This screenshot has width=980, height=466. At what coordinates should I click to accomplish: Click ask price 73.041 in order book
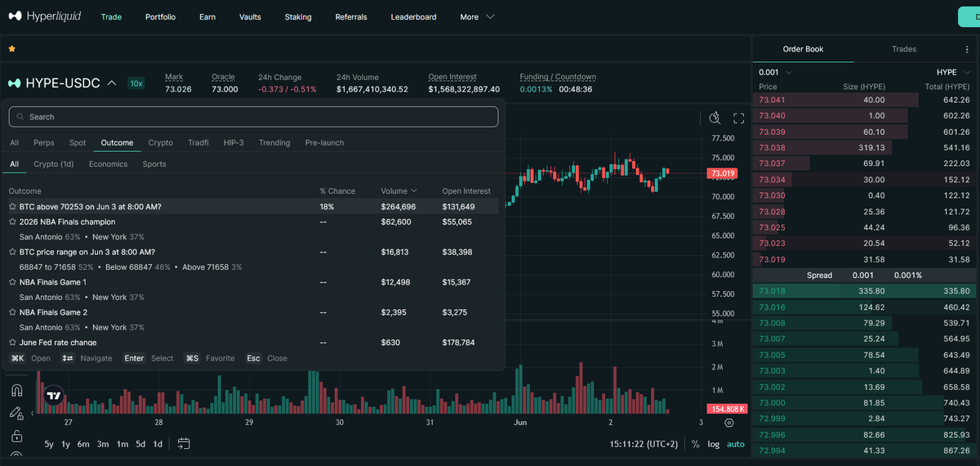(772, 100)
